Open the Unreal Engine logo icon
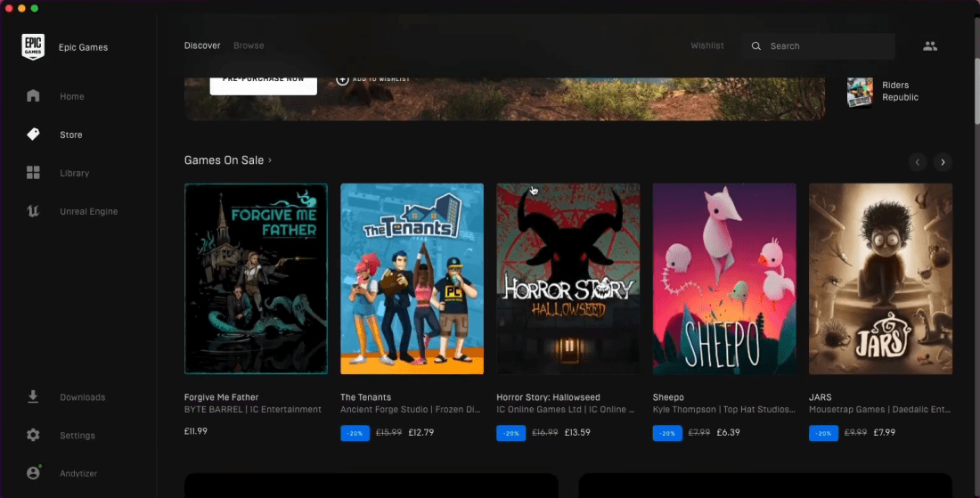Viewport: 980px width, 498px height. [33, 211]
